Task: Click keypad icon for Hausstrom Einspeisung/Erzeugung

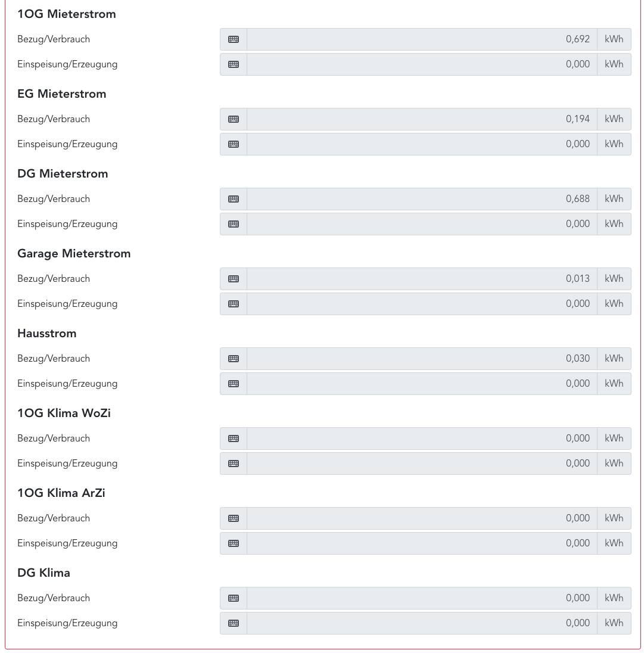Action: [234, 384]
